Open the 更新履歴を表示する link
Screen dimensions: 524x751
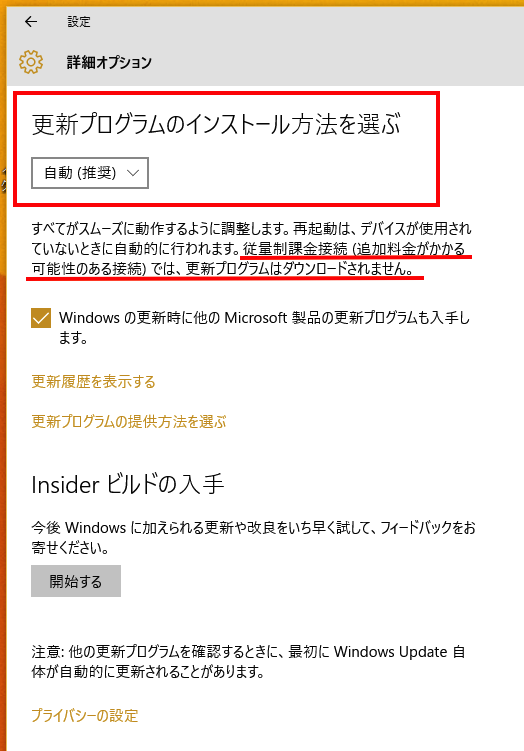pos(93,382)
